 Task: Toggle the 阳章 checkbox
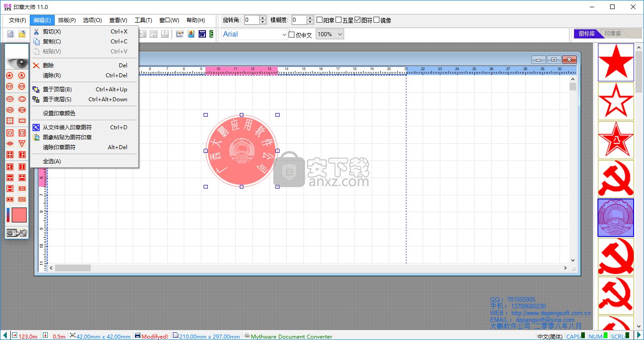pyautogui.click(x=320, y=20)
